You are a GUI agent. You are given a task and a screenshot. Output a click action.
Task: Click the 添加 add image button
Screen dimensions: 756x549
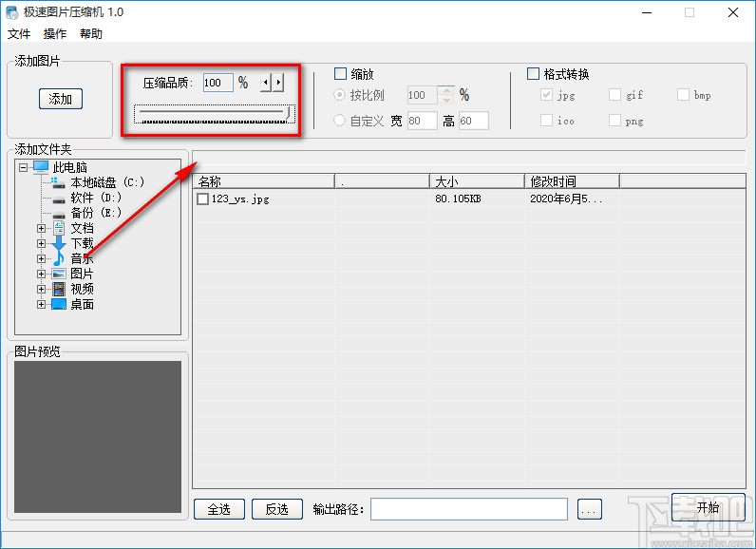pyautogui.click(x=61, y=99)
